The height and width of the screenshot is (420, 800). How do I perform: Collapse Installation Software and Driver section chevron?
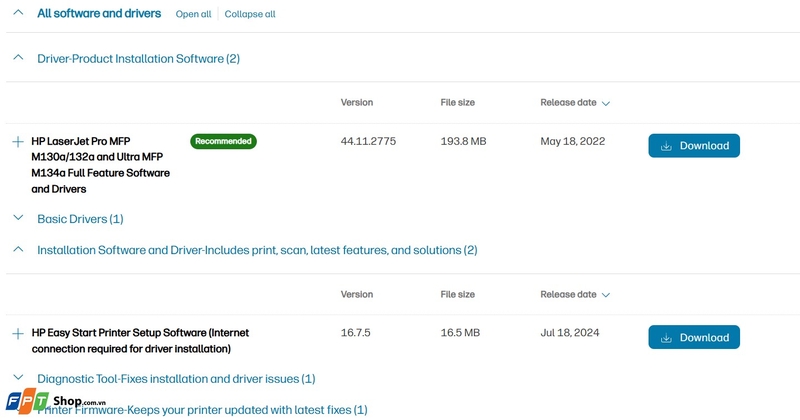click(18, 249)
